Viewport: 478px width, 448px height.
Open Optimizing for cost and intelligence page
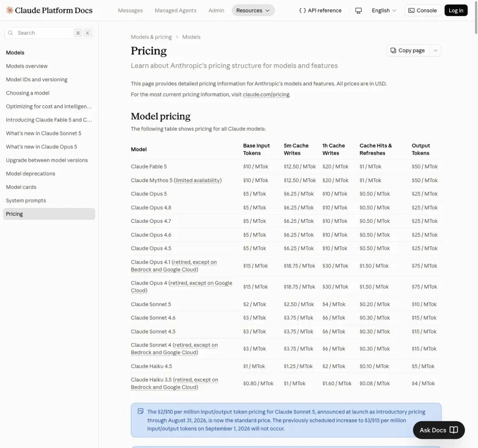[49, 106]
